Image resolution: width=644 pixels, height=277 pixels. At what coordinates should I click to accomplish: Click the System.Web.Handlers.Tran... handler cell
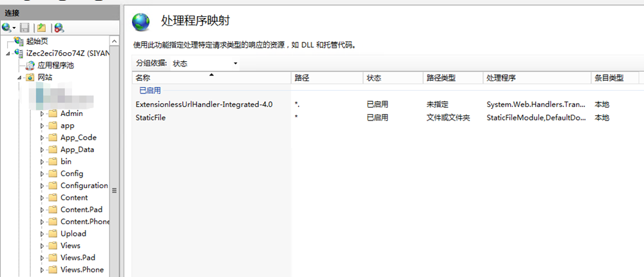pyautogui.click(x=536, y=104)
